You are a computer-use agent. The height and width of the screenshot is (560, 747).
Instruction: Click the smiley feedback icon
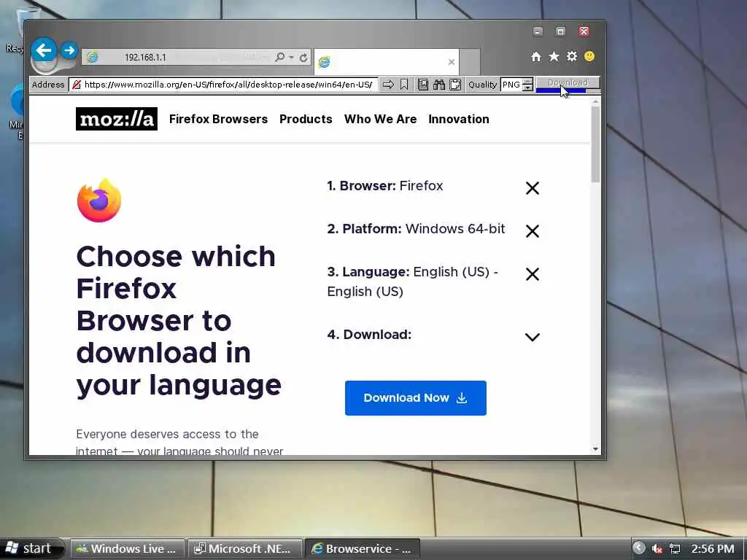[589, 57]
